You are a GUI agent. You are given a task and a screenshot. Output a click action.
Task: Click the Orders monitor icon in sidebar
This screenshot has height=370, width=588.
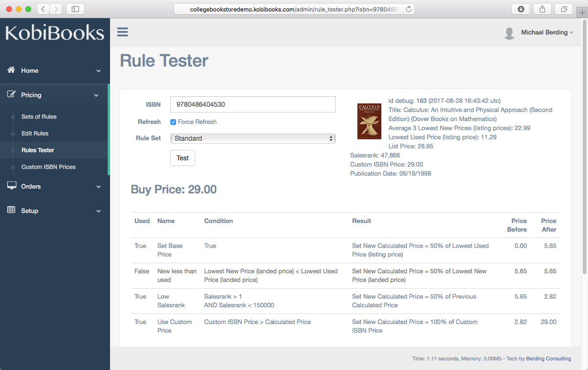[11, 186]
